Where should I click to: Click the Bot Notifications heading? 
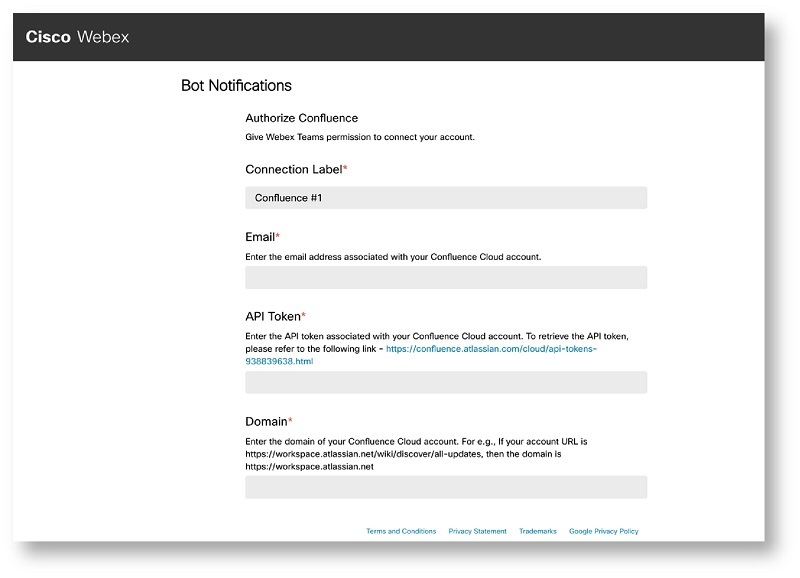[x=232, y=86]
